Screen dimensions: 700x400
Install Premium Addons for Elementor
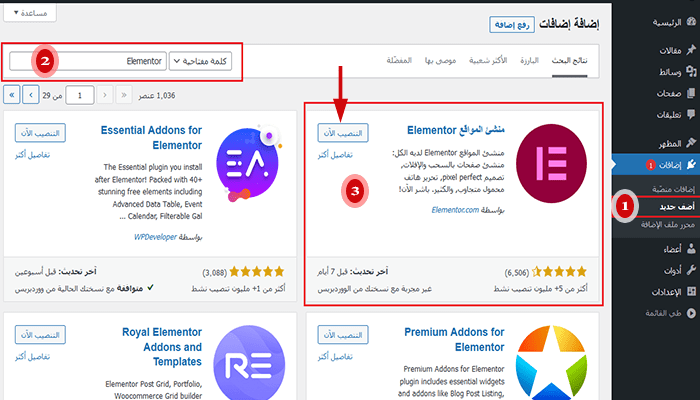[343, 335]
